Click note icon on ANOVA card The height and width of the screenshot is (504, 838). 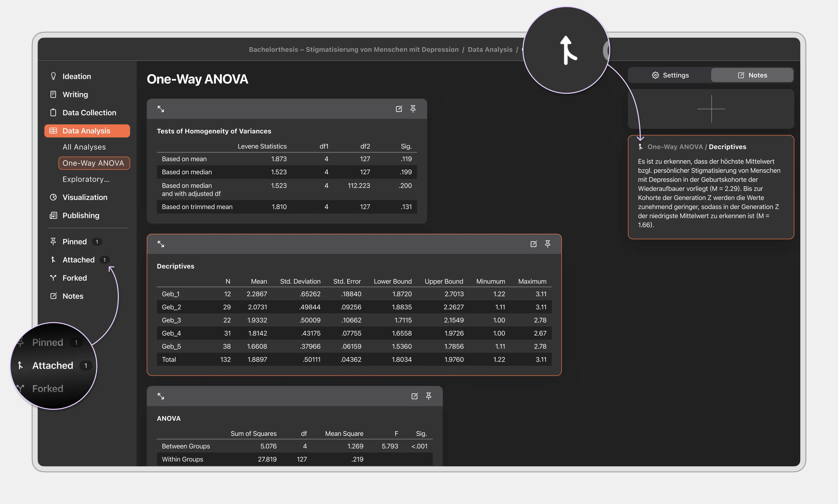tap(415, 396)
